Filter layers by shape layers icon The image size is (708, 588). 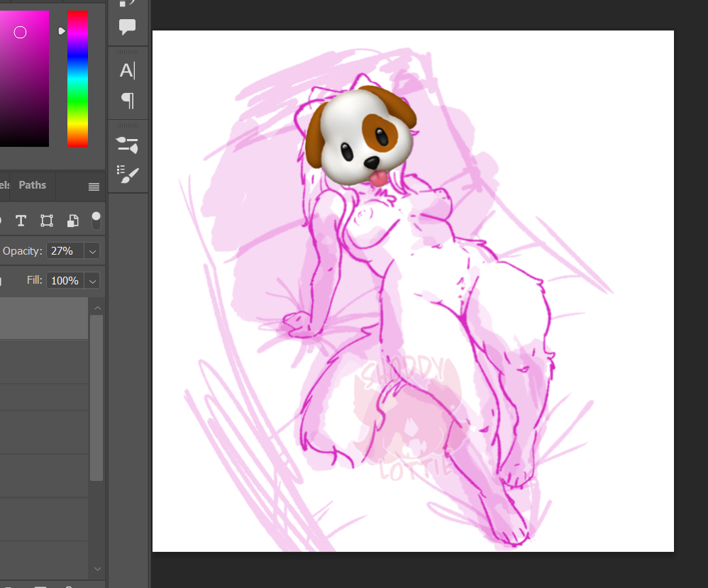point(47,221)
